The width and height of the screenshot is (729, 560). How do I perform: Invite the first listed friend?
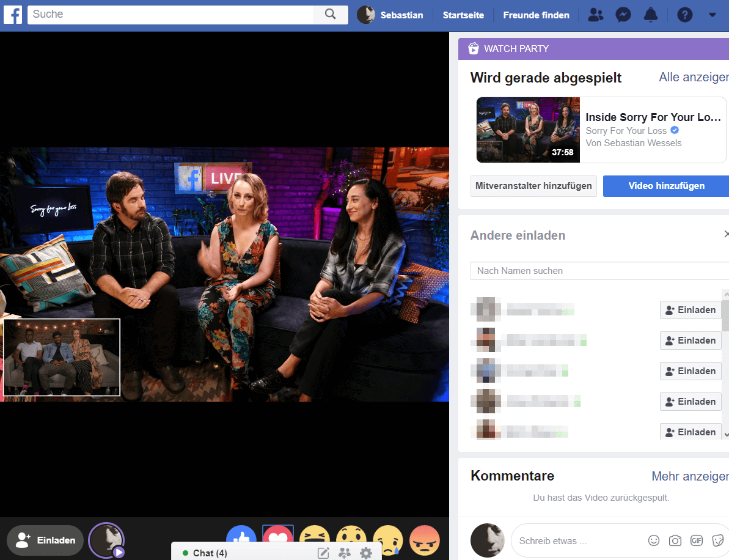(691, 310)
